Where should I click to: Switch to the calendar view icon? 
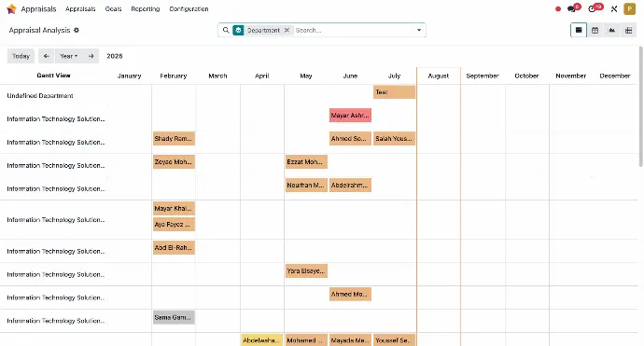(x=595, y=30)
